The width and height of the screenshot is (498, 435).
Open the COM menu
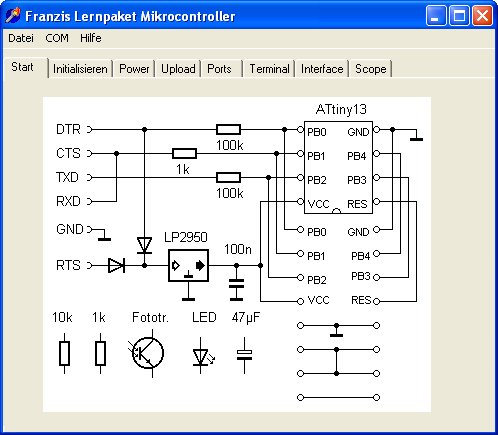(x=57, y=38)
